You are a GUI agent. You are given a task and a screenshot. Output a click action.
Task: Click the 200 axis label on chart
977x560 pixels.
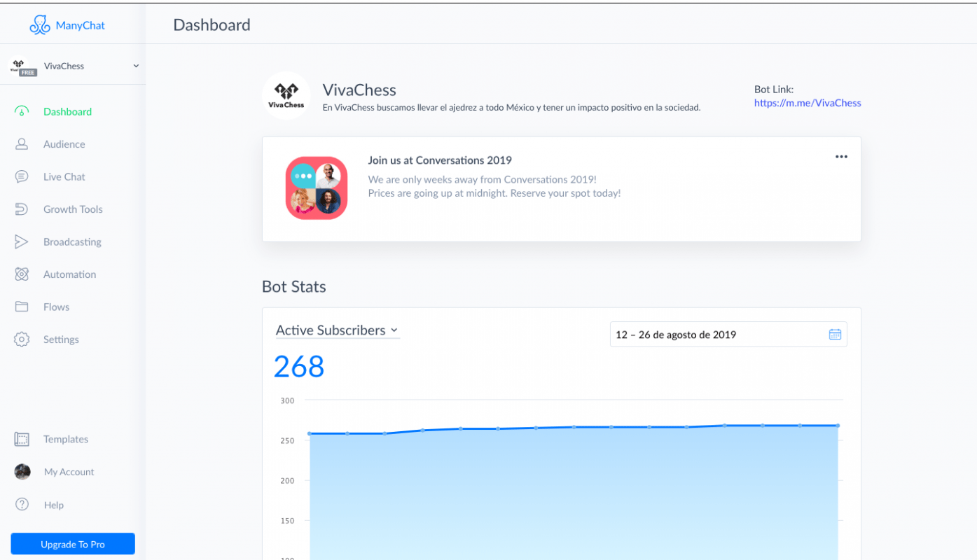[x=288, y=481]
